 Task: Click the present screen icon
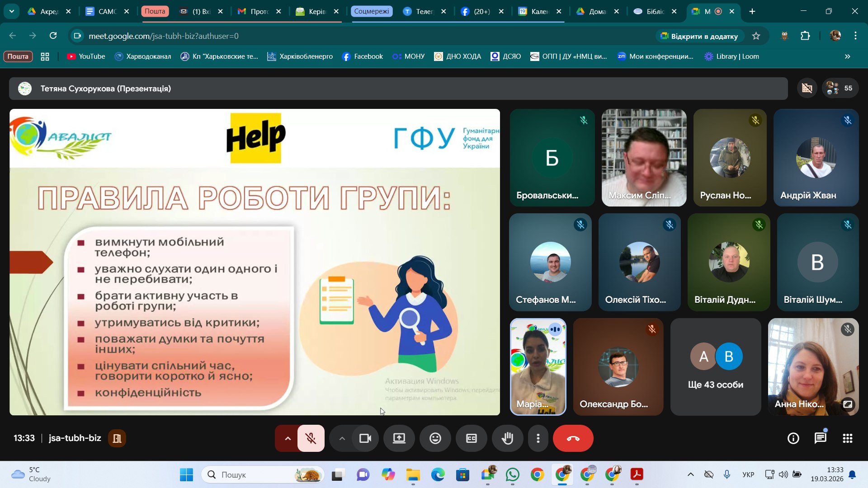pos(399,438)
